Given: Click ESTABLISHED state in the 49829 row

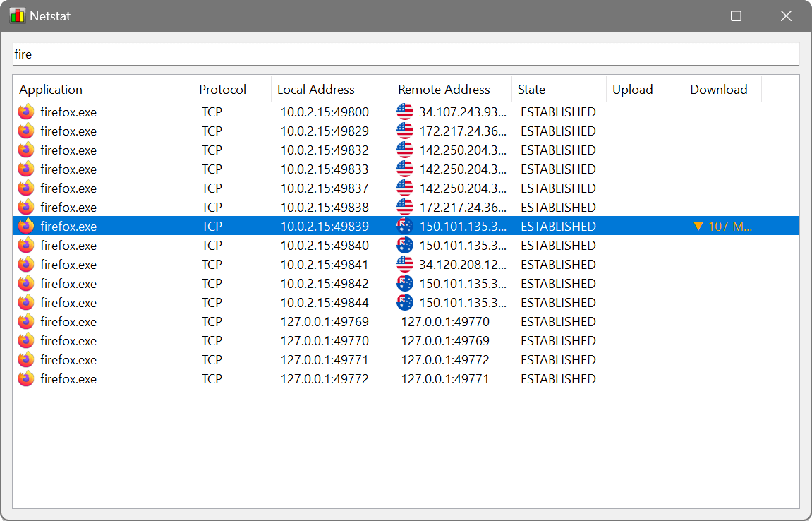Looking at the screenshot, I should tap(558, 131).
